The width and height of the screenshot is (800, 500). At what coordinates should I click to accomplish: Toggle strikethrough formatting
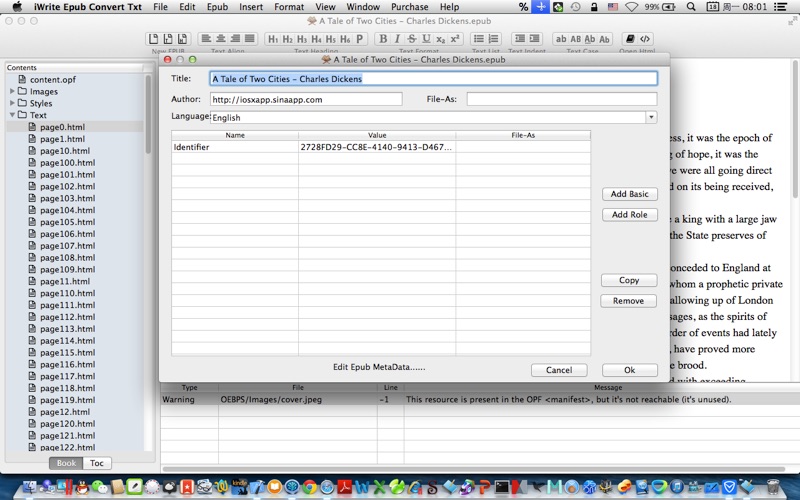(412, 39)
